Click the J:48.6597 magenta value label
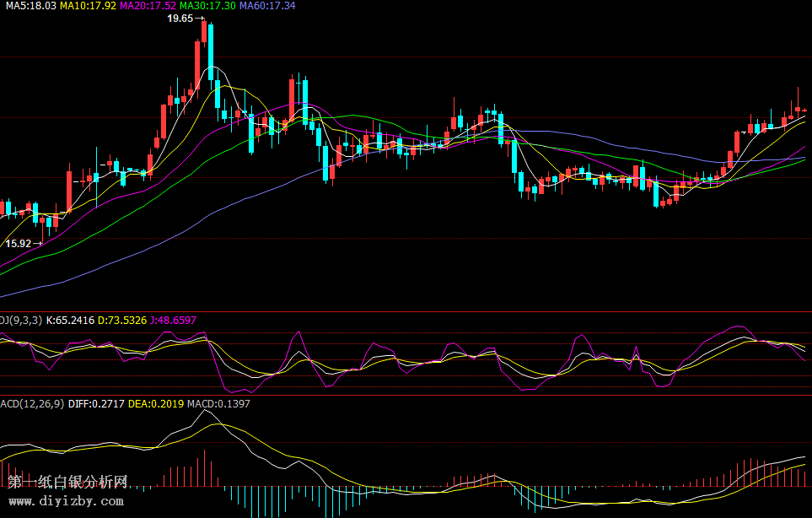The image size is (812, 518). [x=173, y=321]
